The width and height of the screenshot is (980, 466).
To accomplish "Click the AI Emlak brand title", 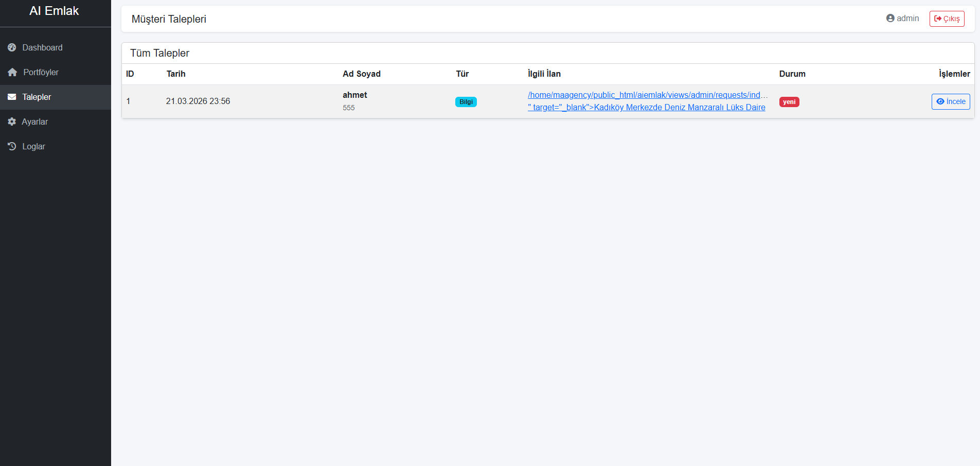I will click(x=54, y=11).
